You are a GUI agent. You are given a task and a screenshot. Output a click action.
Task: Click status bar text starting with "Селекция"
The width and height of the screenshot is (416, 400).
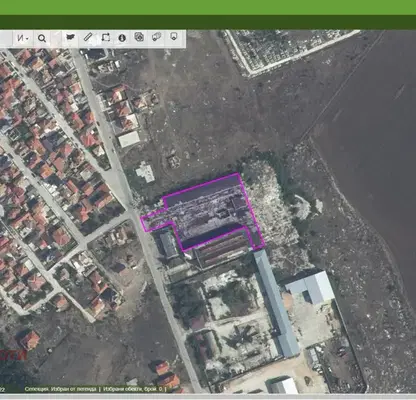(x=61, y=389)
